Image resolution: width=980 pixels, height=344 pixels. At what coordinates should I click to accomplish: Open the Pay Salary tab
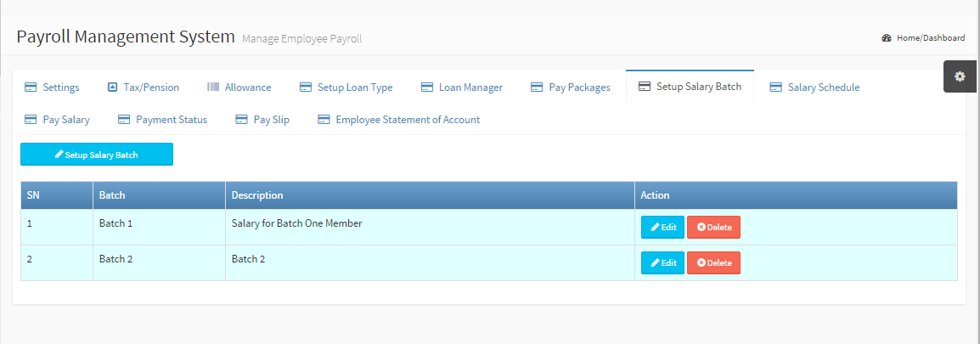(x=65, y=120)
